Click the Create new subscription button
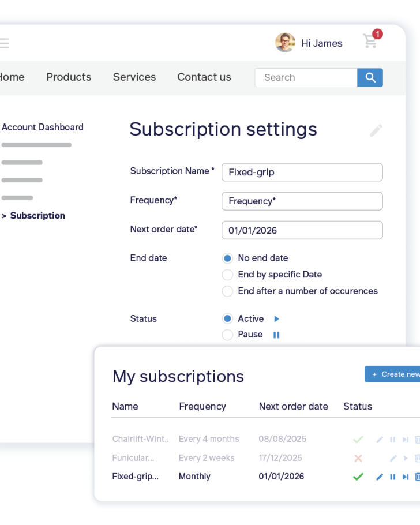 coord(392,374)
